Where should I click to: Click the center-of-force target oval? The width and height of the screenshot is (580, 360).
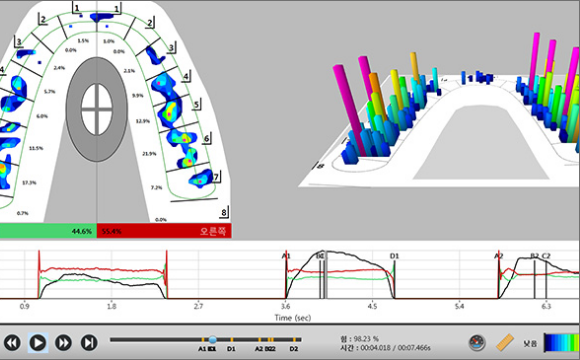(x=97, y=109)
